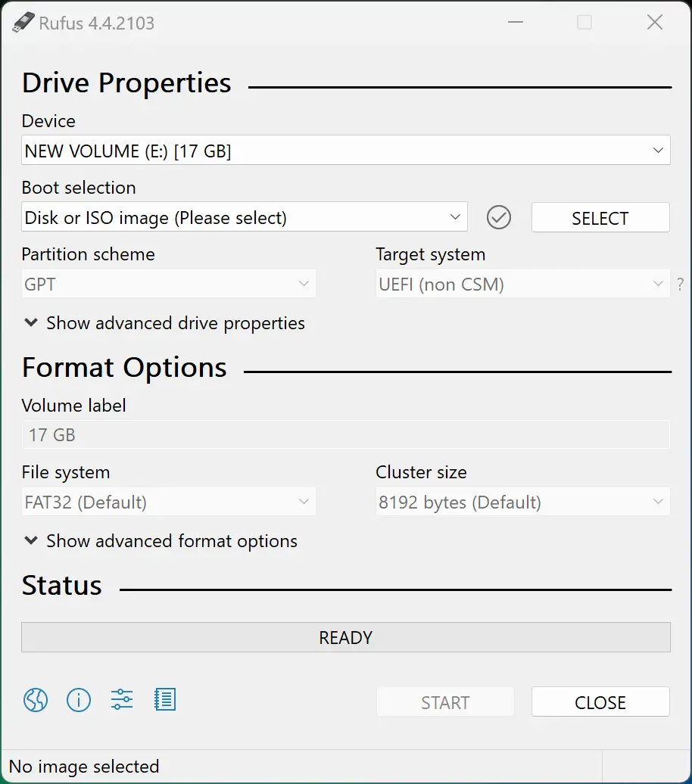Click the boot selection checkmark verify icon

coord(498,217)
